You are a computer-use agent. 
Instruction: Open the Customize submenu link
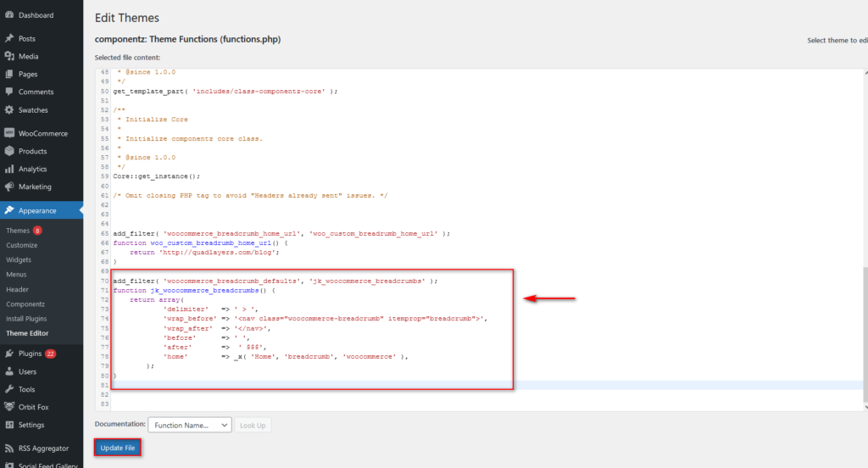click(21, 245)
